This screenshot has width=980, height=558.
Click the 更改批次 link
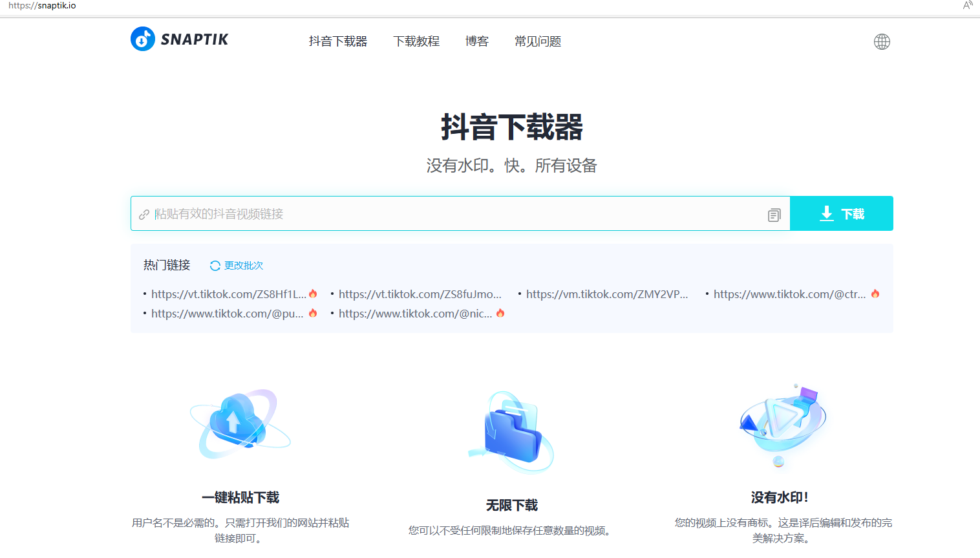(244, 266)
